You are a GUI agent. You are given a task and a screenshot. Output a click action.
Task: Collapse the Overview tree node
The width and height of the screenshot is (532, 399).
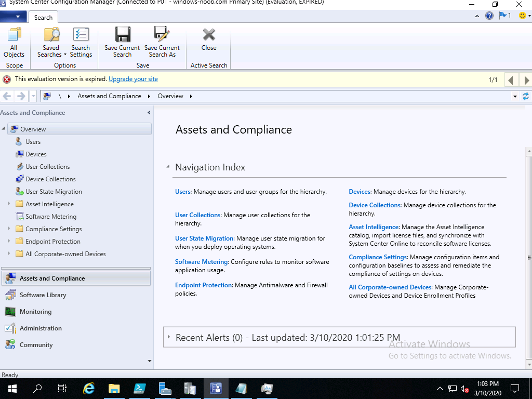[4, 129]
